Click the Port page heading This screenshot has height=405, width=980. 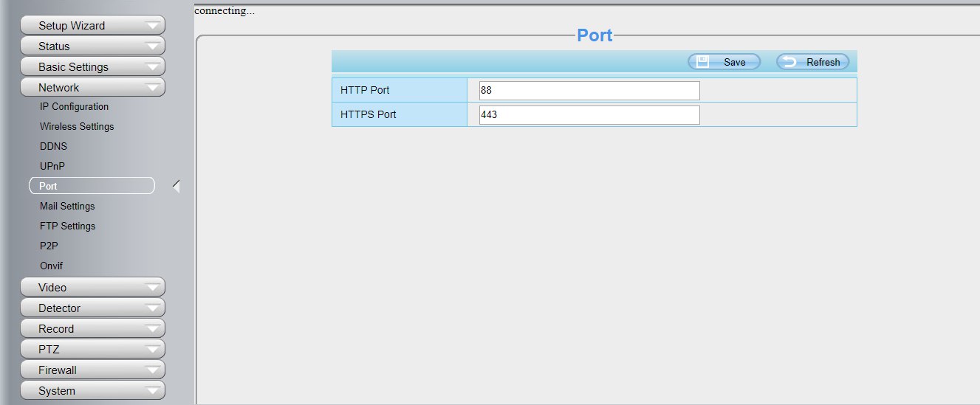pyautogui.click(x=594, y=35)
